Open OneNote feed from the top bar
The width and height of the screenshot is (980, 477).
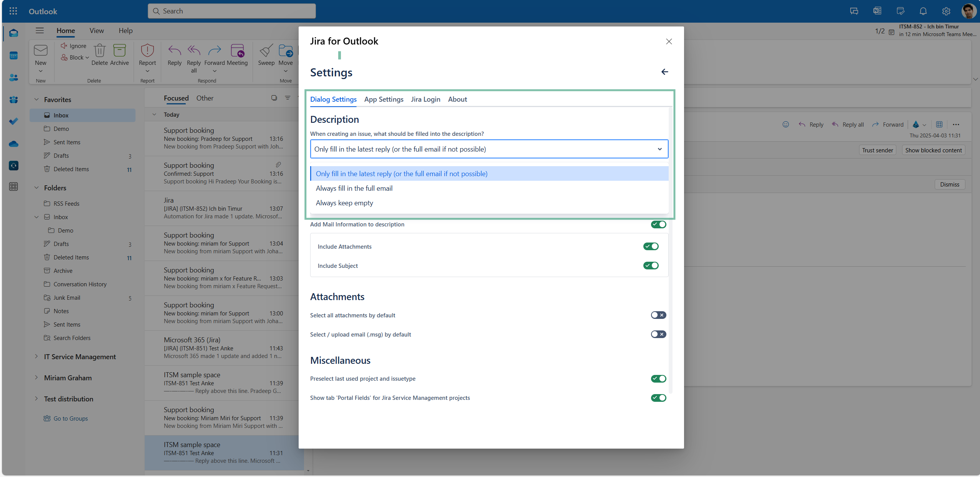click(x=877, y=11)
